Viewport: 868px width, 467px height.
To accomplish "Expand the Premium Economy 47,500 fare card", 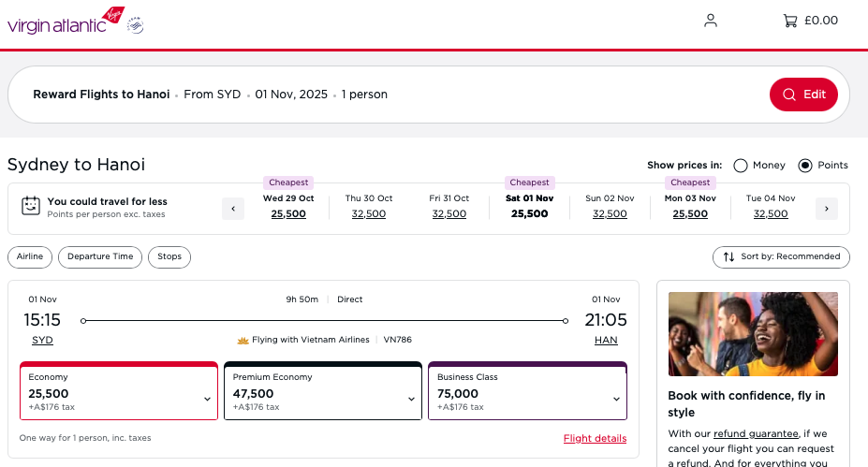I will pyautogui.click(x=323, y=391).
